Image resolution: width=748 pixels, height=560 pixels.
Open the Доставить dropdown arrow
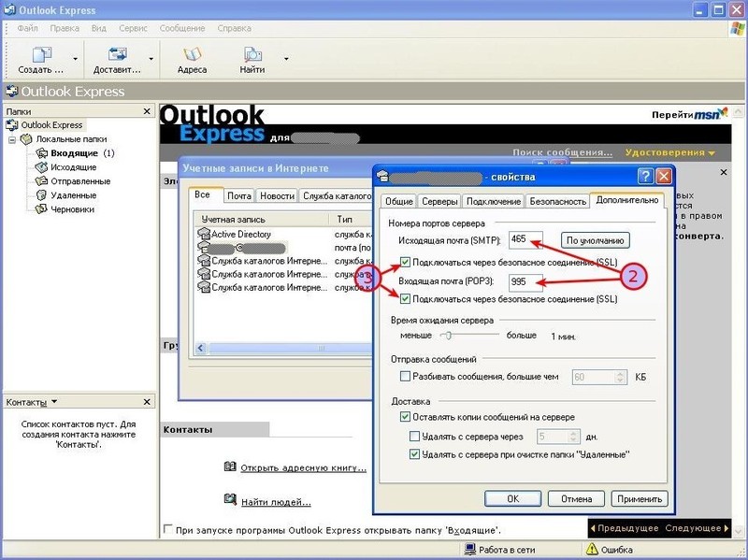[151, 59]
